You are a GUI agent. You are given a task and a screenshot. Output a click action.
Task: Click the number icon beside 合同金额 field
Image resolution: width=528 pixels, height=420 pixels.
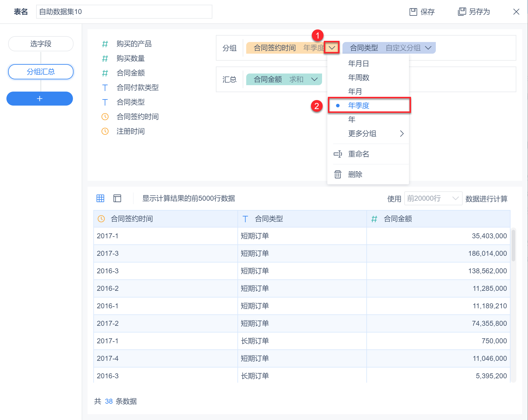105,73
